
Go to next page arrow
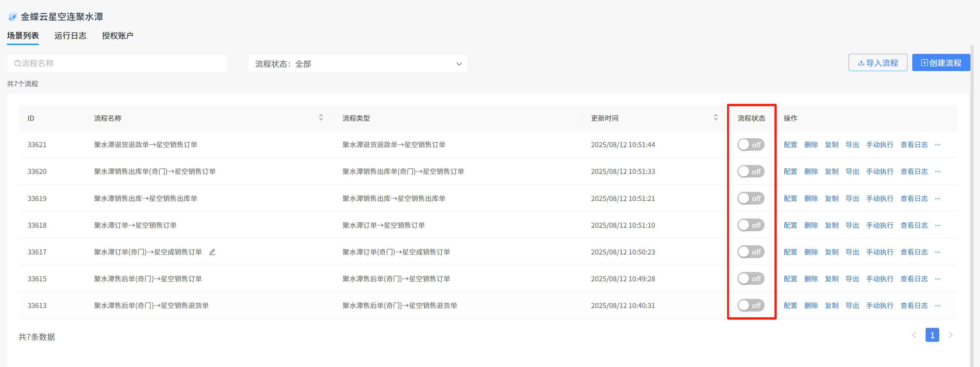point(951,335)
